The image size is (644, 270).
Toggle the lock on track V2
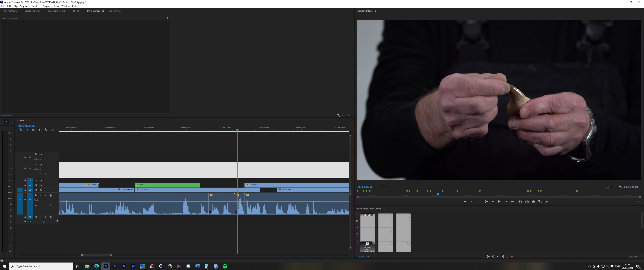point(25,185)
